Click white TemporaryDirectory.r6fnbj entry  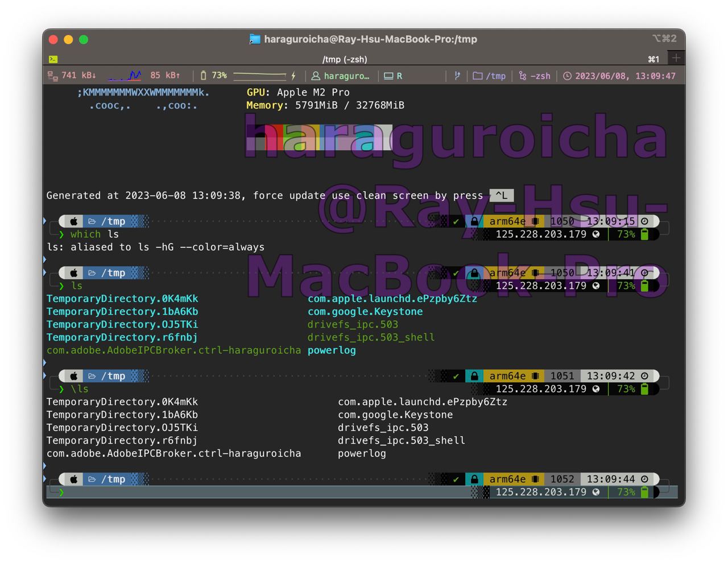click(x=122, y=441)
